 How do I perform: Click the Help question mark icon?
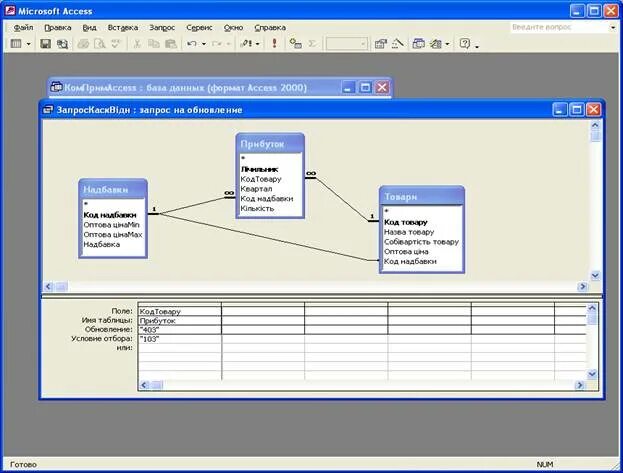tap(465, 43)
